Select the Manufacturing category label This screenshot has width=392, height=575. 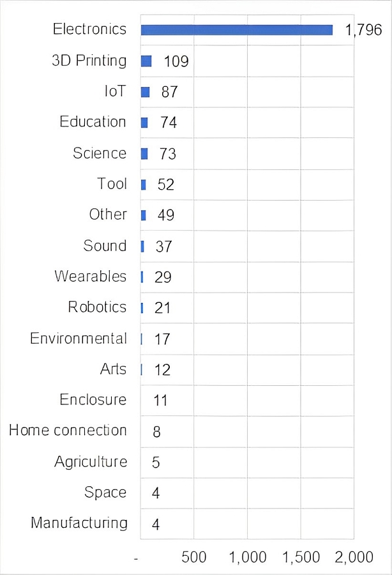point(79,523)
